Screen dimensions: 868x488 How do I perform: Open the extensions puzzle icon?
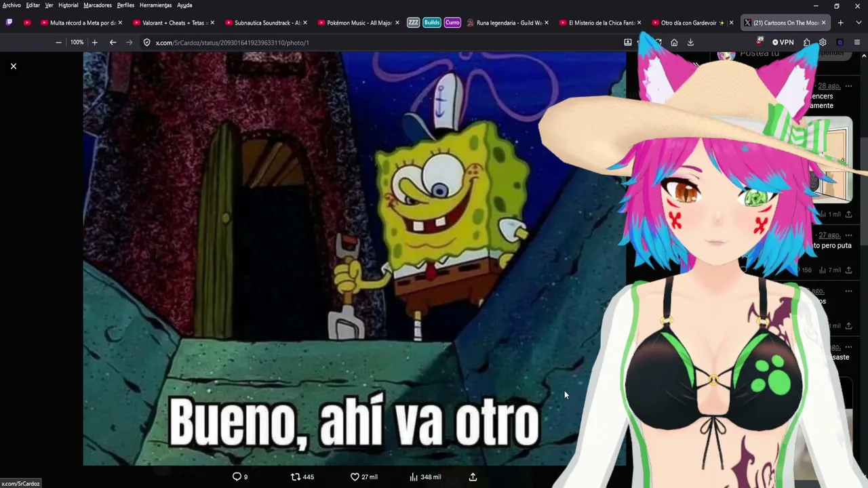pos(806,42)
